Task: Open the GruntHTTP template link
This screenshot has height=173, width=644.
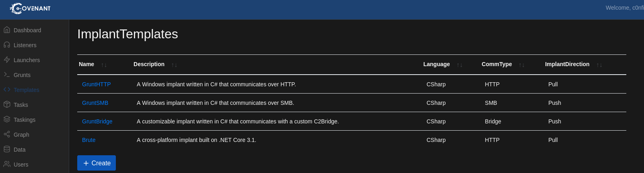Action: coord(96,84)
